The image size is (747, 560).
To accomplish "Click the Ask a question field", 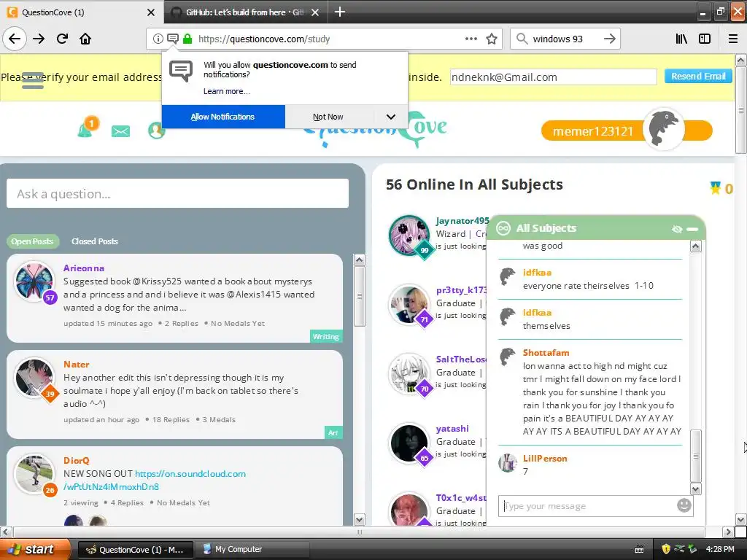I will 177,193.
